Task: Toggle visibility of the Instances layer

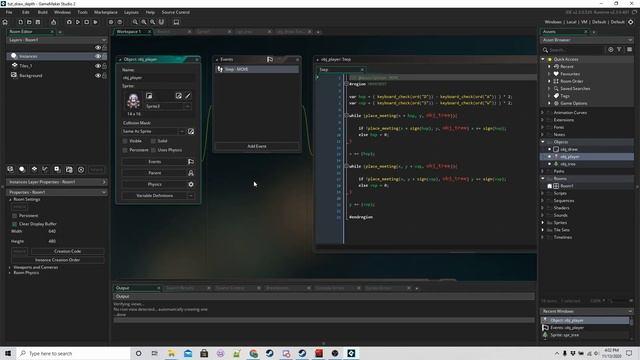Action: [98, 56]
